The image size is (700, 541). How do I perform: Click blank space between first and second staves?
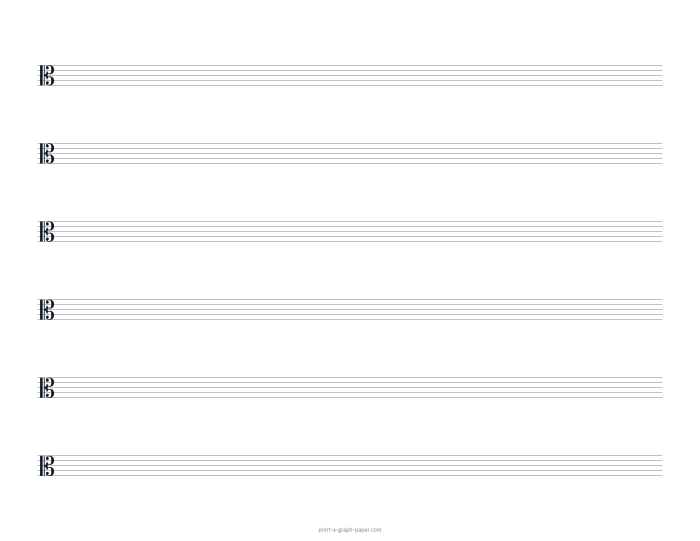(x=350, y=115)
